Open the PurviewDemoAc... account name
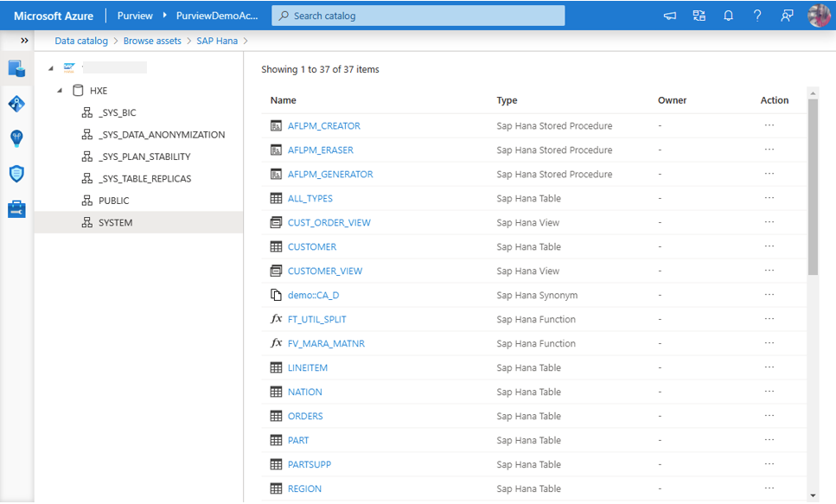Viewport: 836px width, 504px height. click(x=217, y=16)
